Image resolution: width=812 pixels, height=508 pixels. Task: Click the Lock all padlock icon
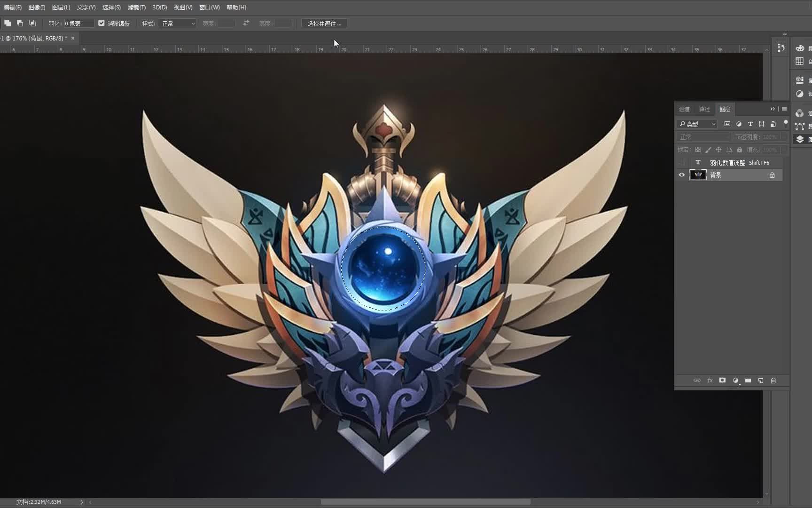point(740,150)
